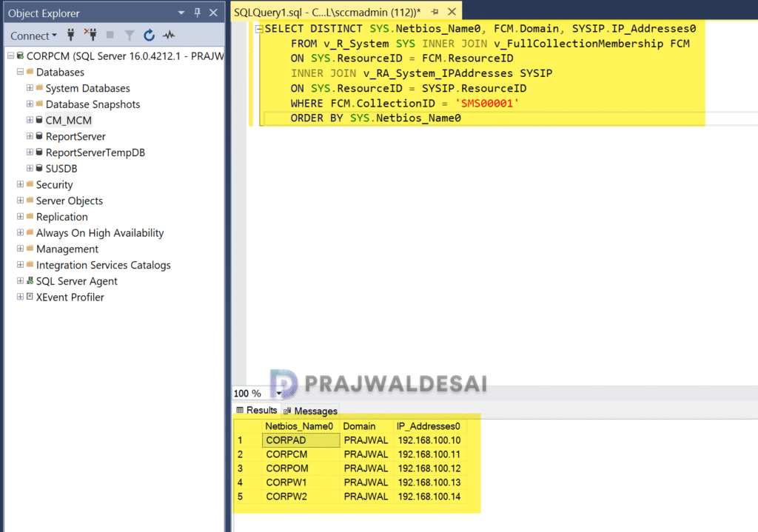This screenshot has width=758, height=532.
Task: Select the CORPOM cell in results
Action: (x=301, y=468)
